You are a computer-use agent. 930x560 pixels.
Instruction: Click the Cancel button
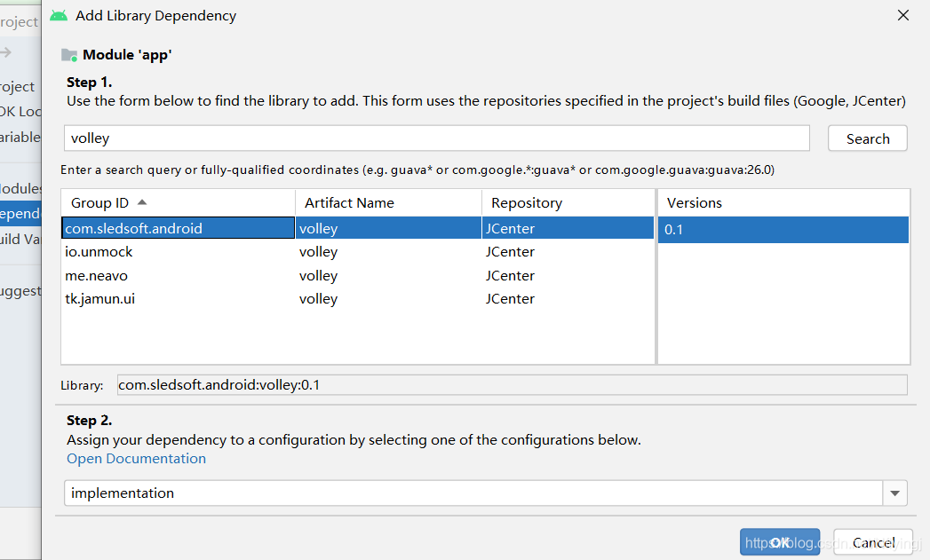tap(873, 541)
